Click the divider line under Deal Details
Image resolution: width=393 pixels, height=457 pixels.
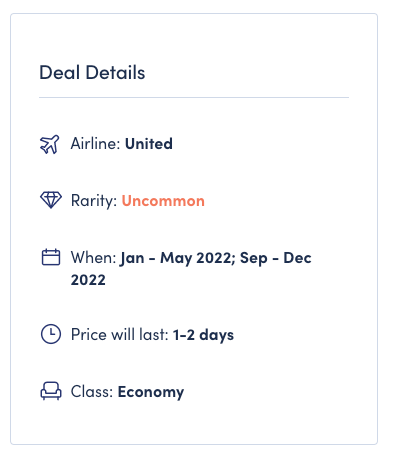(x=194, y=98)
